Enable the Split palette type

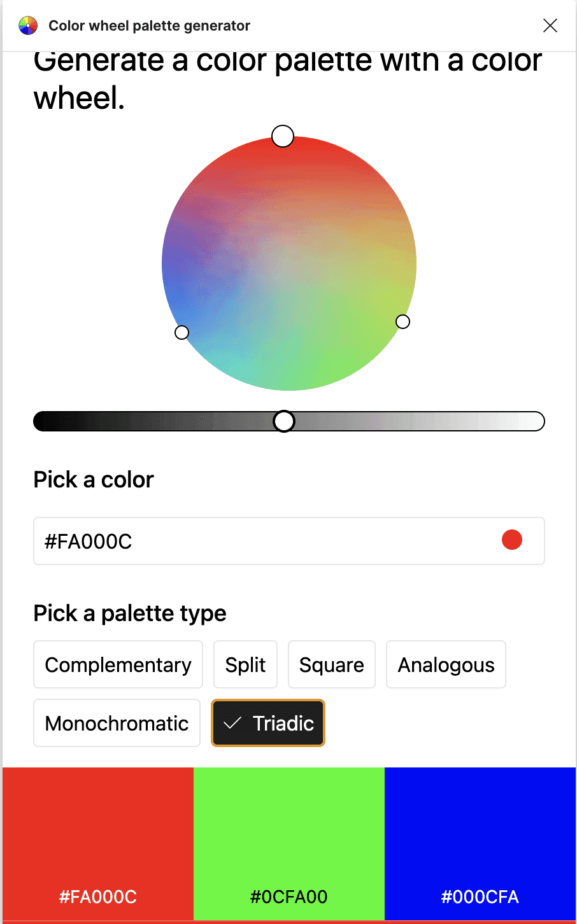pyautogui.click(x=245, y=664)
